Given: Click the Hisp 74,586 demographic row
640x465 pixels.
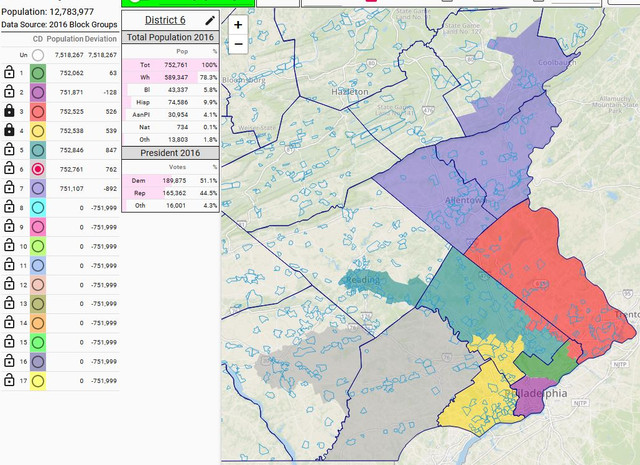Looking at the screenshot, I should [170, 102].
